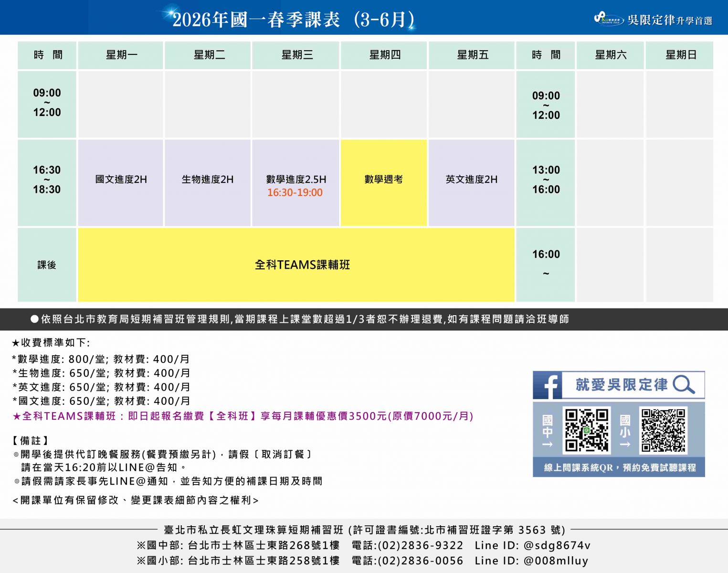Click the yellow 數學週考 cell

(383, 180)
